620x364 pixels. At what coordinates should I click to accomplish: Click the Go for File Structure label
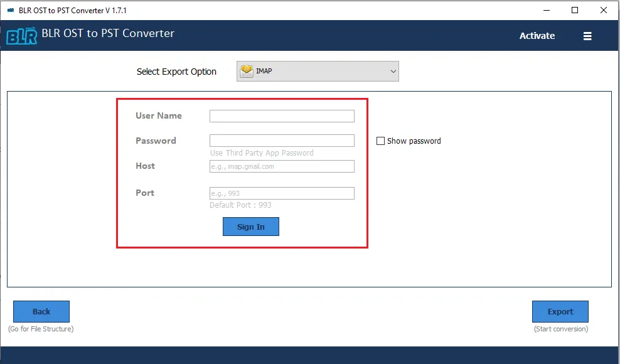coord(41,328)
